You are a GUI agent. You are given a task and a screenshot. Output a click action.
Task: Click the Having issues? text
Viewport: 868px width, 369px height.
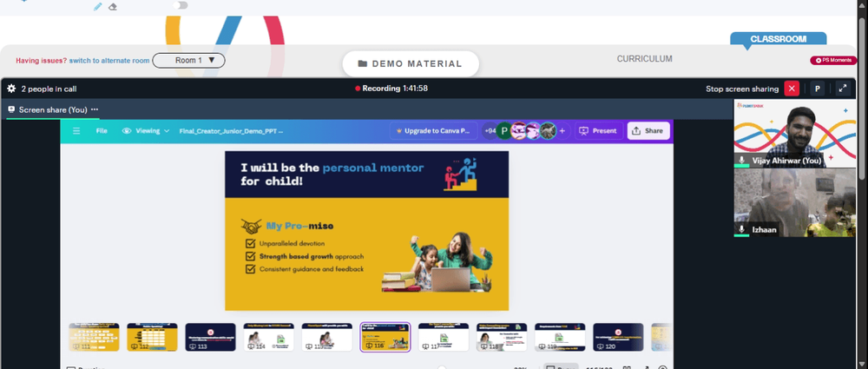click(x=41, y=61)
